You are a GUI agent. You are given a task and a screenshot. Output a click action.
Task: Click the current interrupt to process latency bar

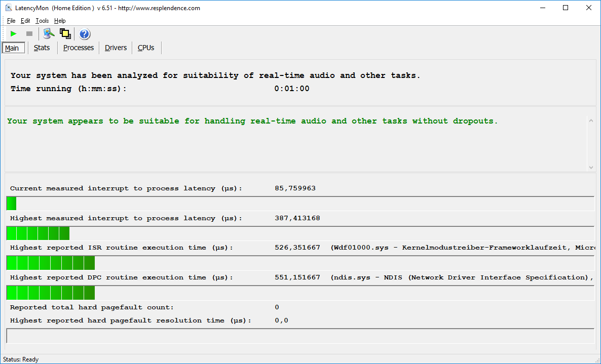point(11,204)
